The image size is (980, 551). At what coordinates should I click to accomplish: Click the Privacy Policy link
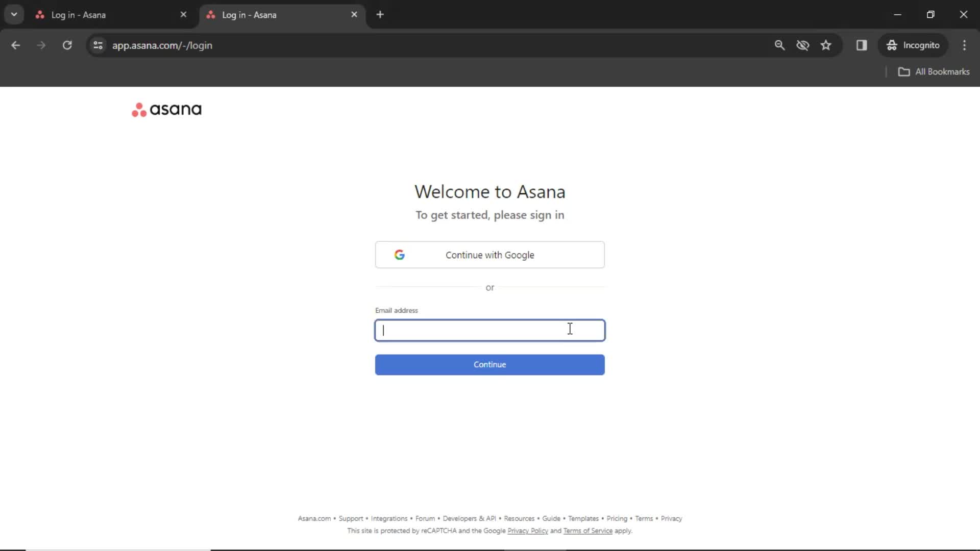[x=527, y=531]
